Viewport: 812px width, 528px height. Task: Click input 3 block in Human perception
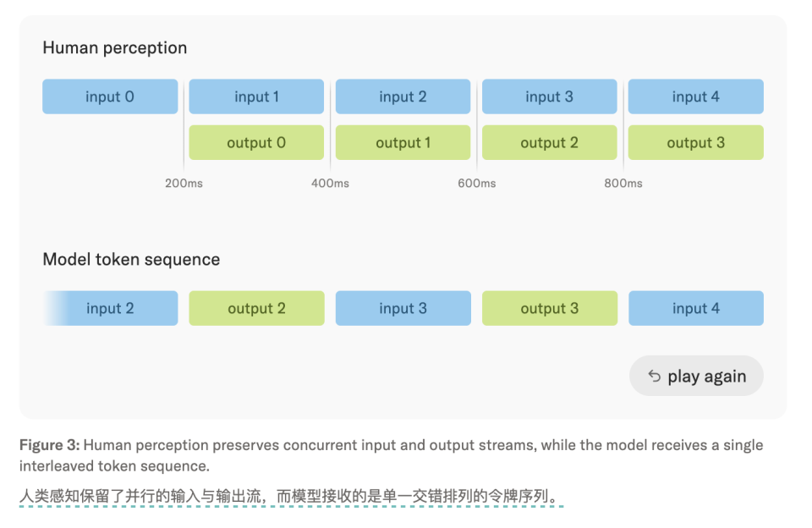click(550, 97)
